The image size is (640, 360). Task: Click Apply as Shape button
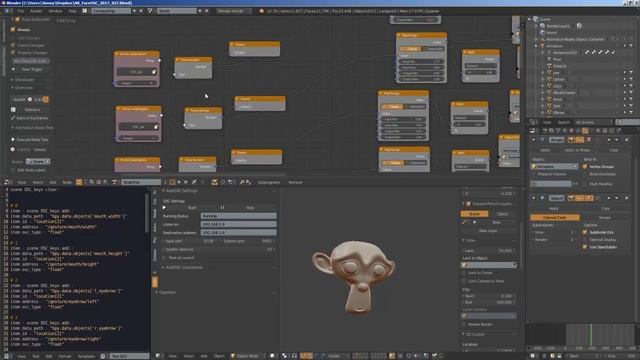(577, 150)
